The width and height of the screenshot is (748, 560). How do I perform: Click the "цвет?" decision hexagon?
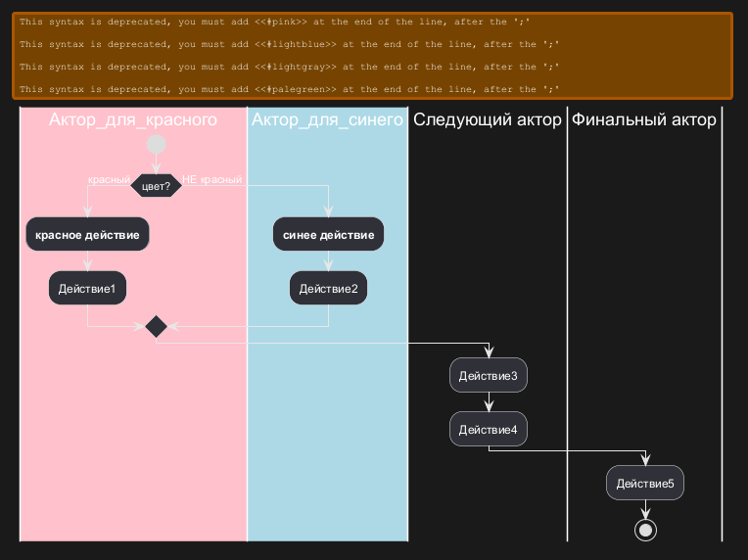[x=156, y=186]
